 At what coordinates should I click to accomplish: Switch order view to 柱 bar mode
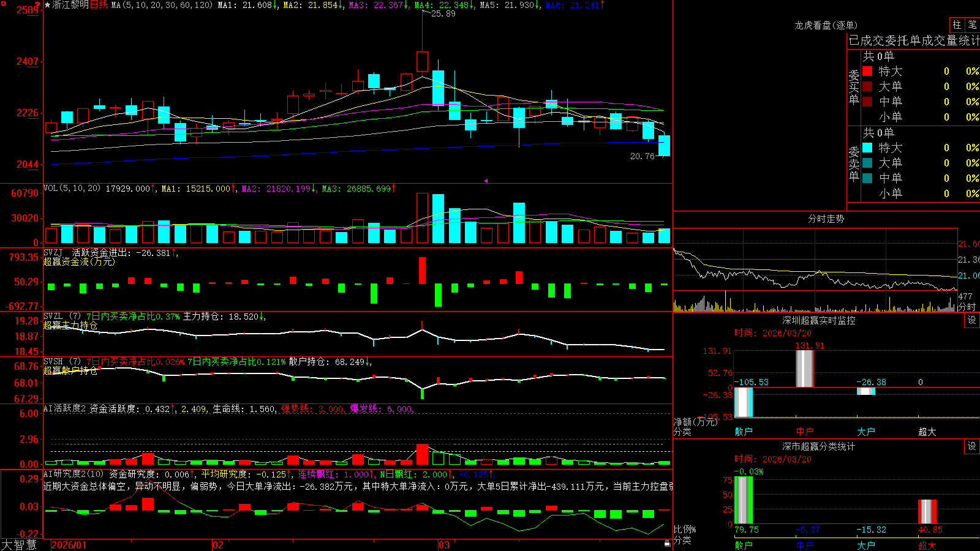pos(957,24)
